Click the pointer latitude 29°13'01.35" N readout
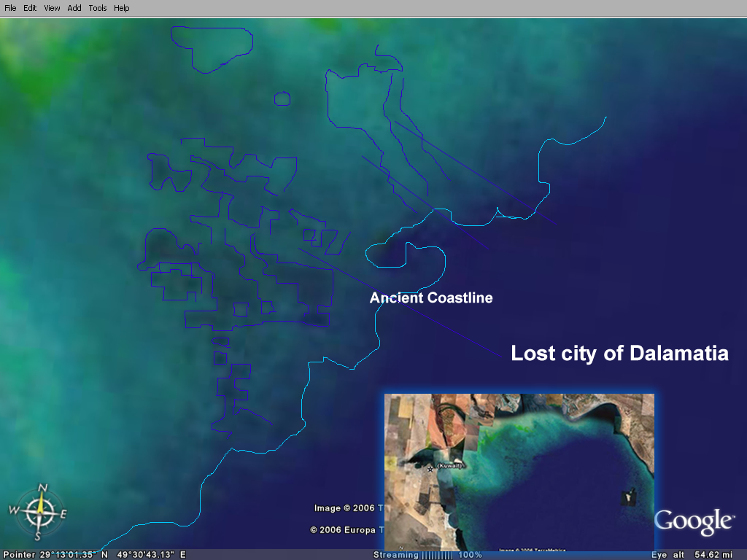747x560 pixels. [74, 555]
